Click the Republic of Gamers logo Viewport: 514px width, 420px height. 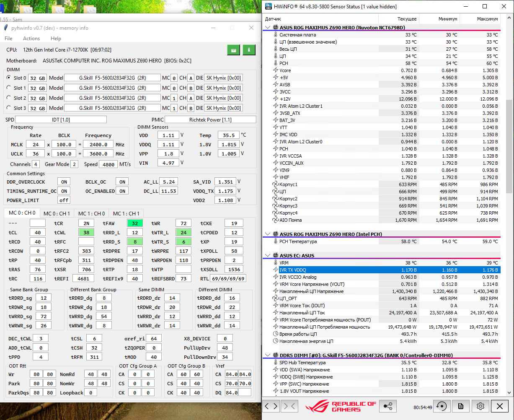341,406
